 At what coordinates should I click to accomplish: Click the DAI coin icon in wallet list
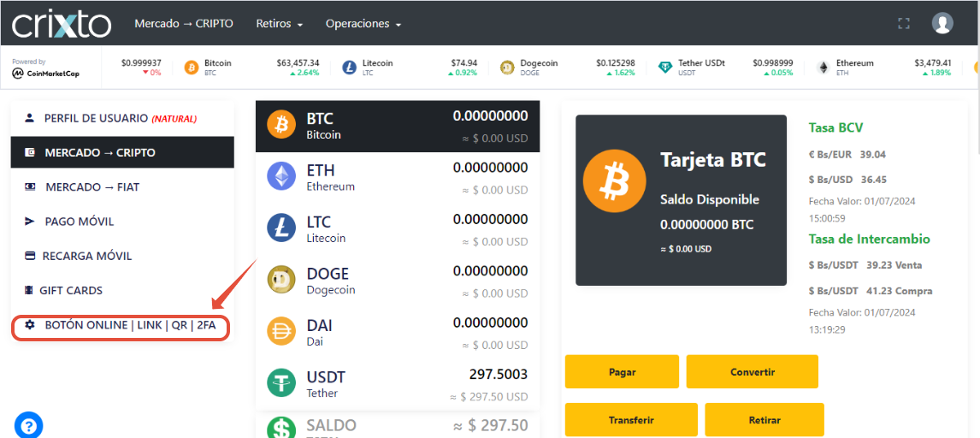coord(281,332)
